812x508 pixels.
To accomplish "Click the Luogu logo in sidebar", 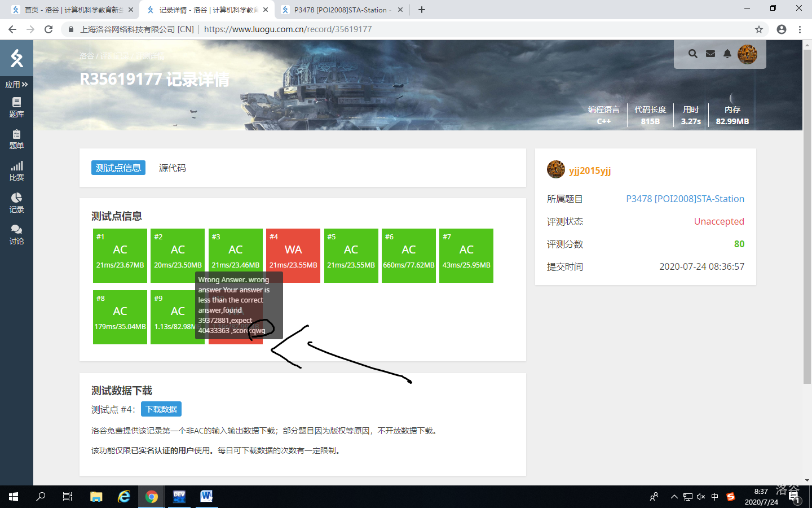I will click(16, 58).
